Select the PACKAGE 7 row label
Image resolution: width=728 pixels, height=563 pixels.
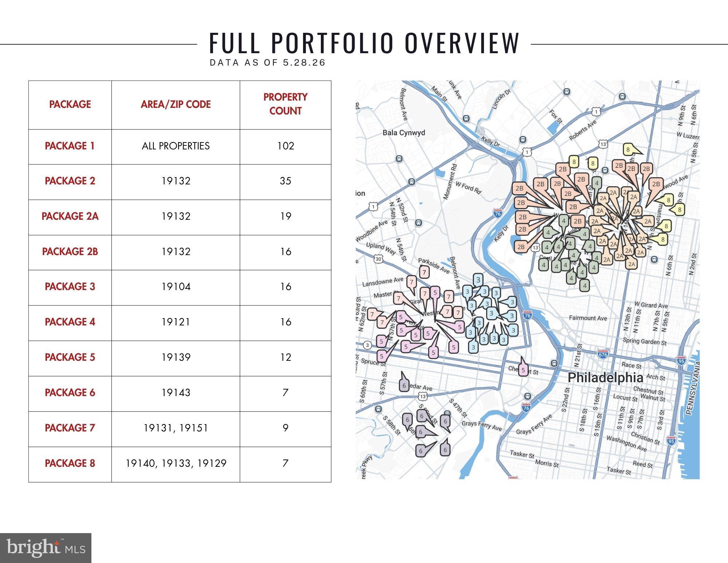(70, 428)
